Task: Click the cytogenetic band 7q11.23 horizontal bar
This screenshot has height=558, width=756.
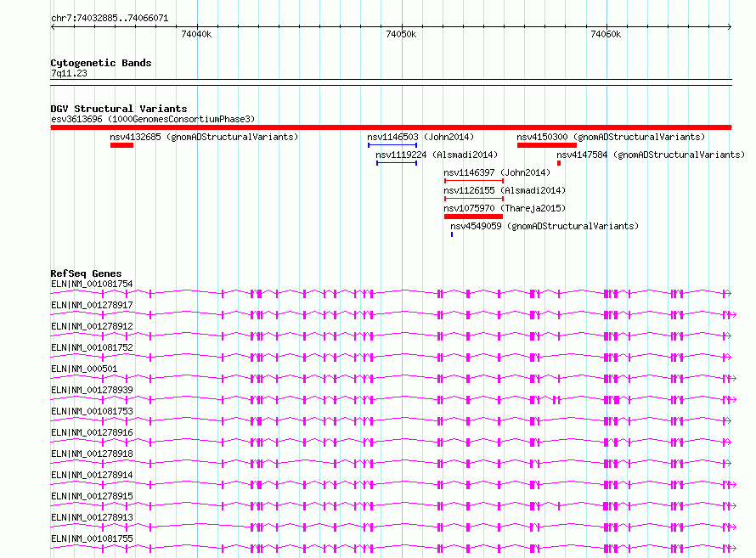Action: pyautogui.click(x=391, y=82)
